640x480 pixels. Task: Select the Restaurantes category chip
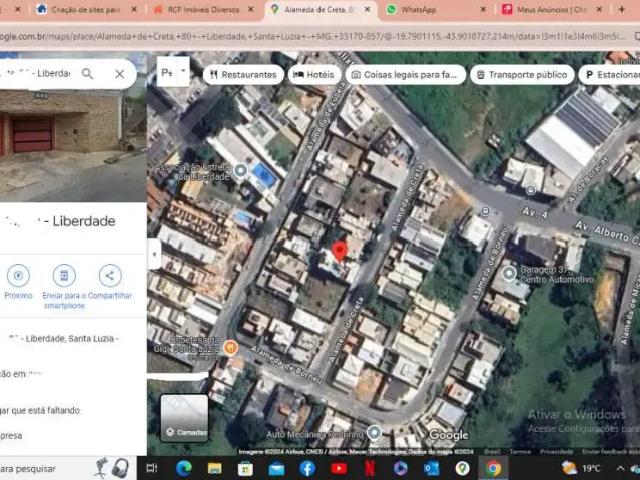[x=243, y=75]
